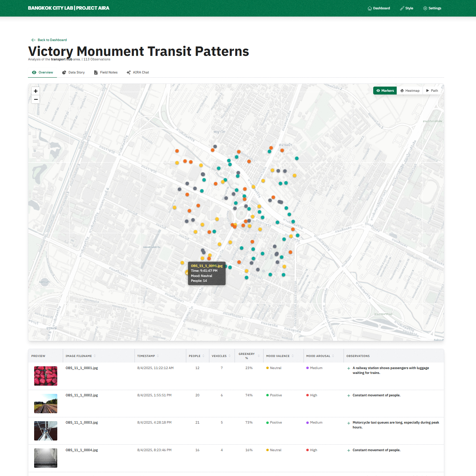The image size is (476, 476).
Task: Open the railway tracks preview thumbnail
Action: (46, 404)
